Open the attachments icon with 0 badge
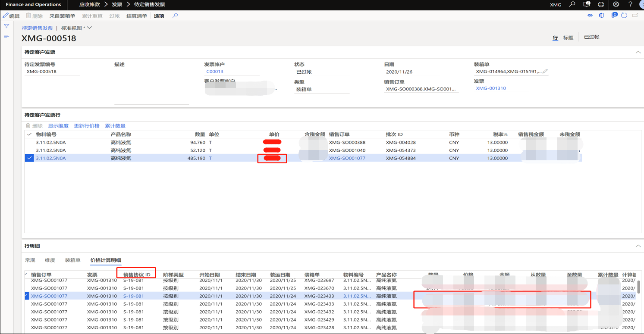The width and height of the screenshot is (644, 334). (x=614, y=16)
